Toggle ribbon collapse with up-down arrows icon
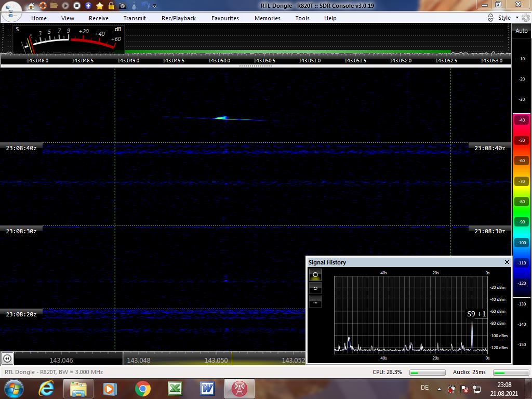Screen dimensions: 532x399 pos(490,18)
